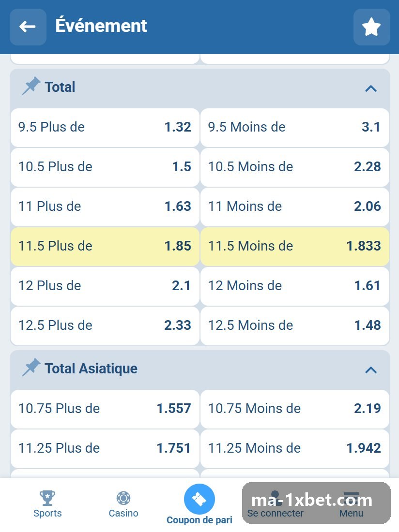Choose 12.5 Moins de odds 1.48
This screenshot has width=399, height=532.
pyautogui.click(x=295, y=325)
